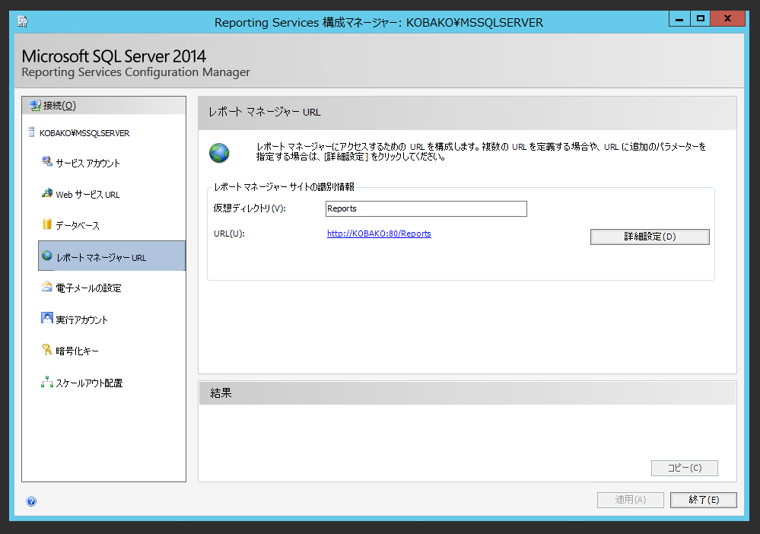The height and width of the screenshot is (534, 760).
Task: Click the 実行アカウント user icon
Action: 47,318
